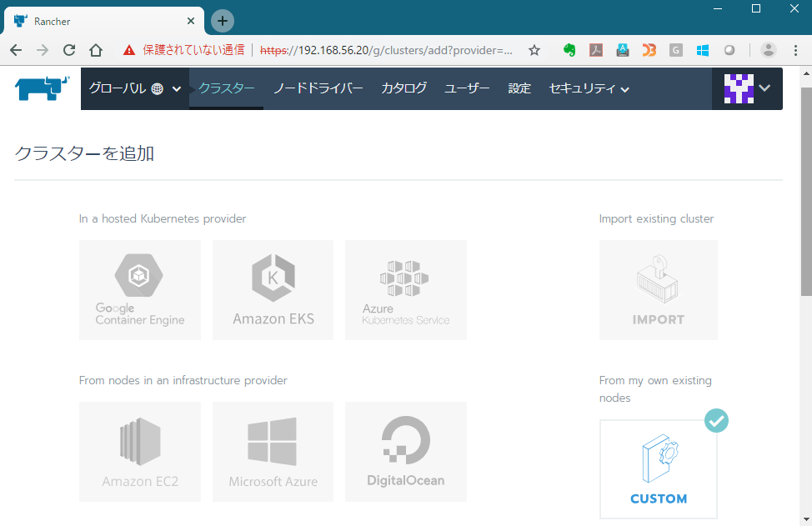Click the 'From my own existing nodes' label

[655, 389]
